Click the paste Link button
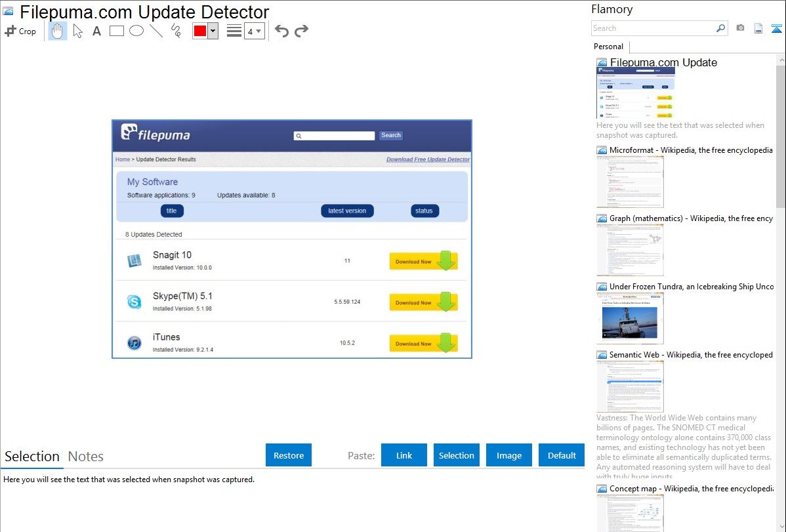This screenshot has height=532, width=786. [x=404, y=455]
